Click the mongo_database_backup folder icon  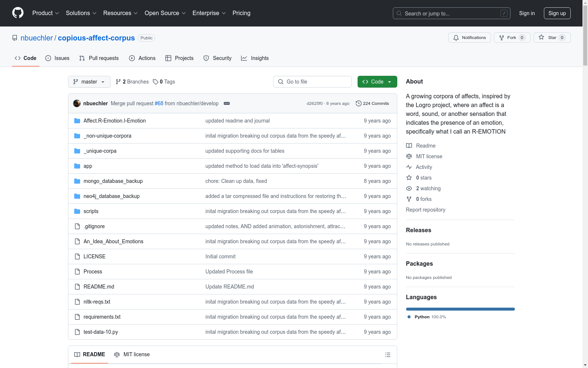pyautogui.click(x=77, y=181)
